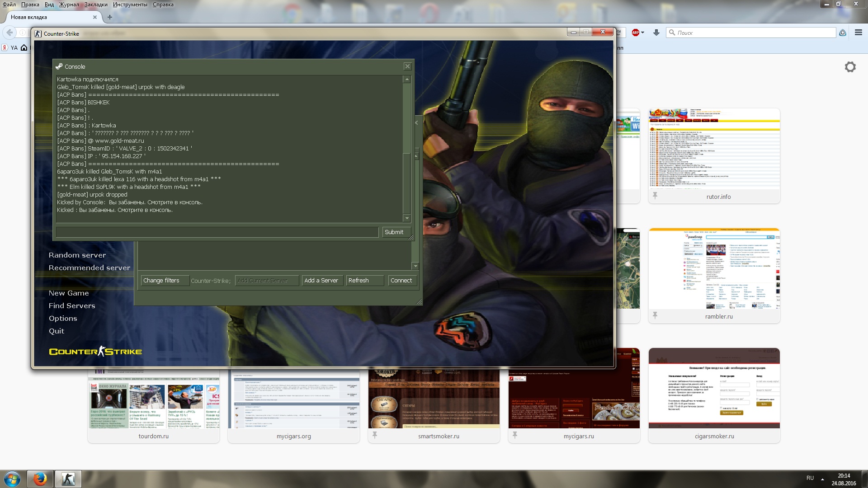Select Recommended server menu item
868x488 pixels.
point(90,268)
